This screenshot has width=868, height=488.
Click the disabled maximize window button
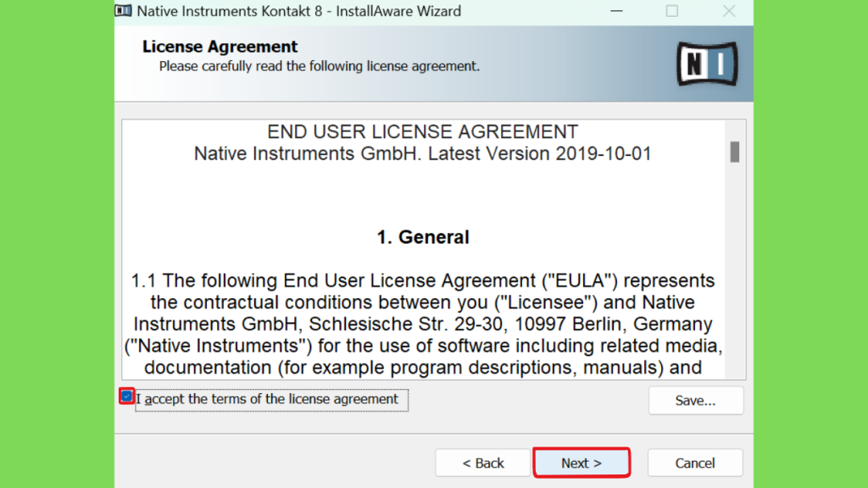tap(672, 11)
